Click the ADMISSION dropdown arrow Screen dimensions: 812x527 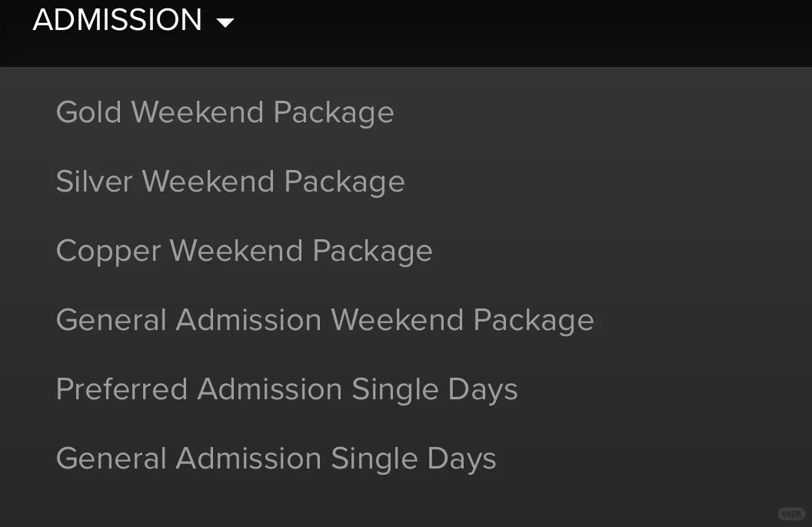225,23
